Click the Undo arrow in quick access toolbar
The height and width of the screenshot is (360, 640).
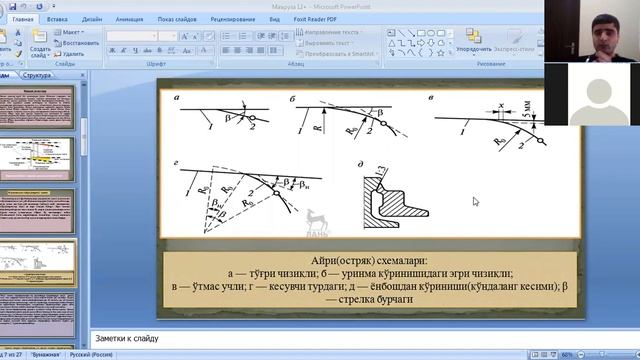(24, 6)
